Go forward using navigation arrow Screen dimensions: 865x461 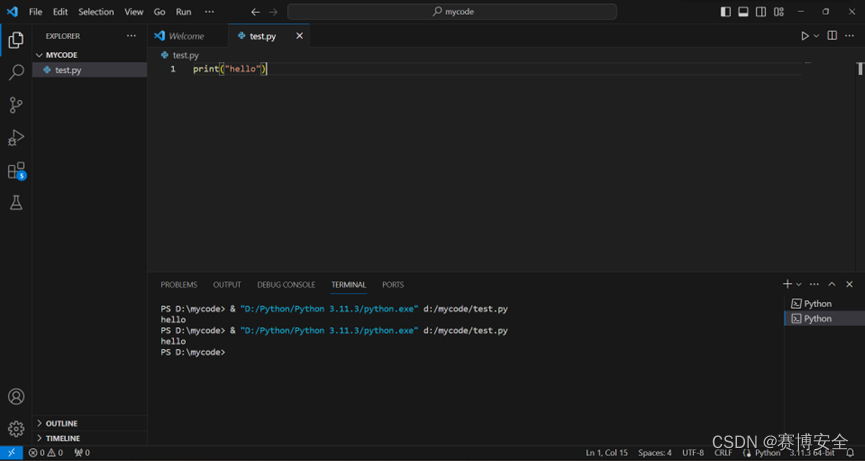pos(273,12)
